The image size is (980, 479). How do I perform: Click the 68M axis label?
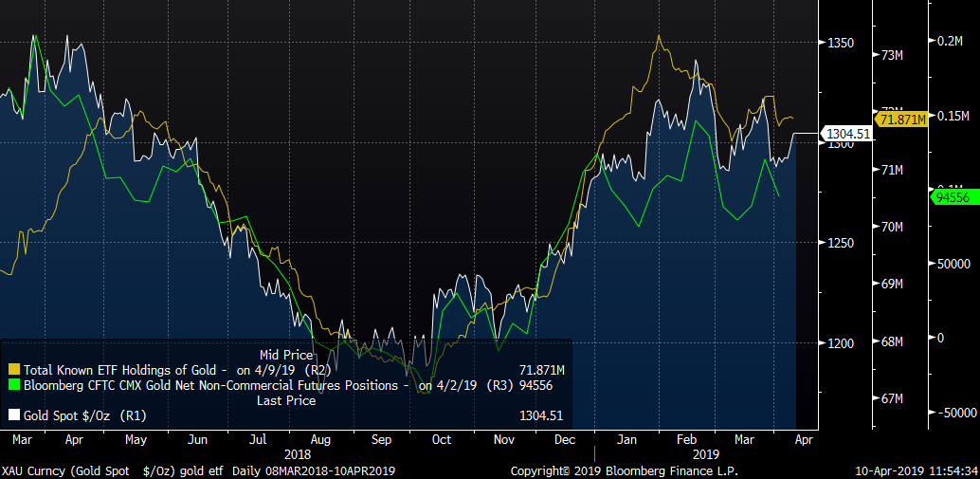point(891,342)
